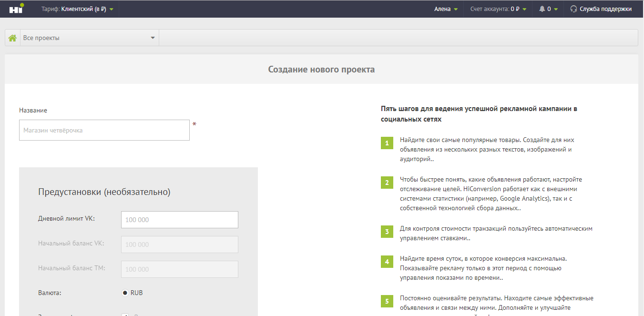Focus the Дневной лимит VK input

(179, 220)
